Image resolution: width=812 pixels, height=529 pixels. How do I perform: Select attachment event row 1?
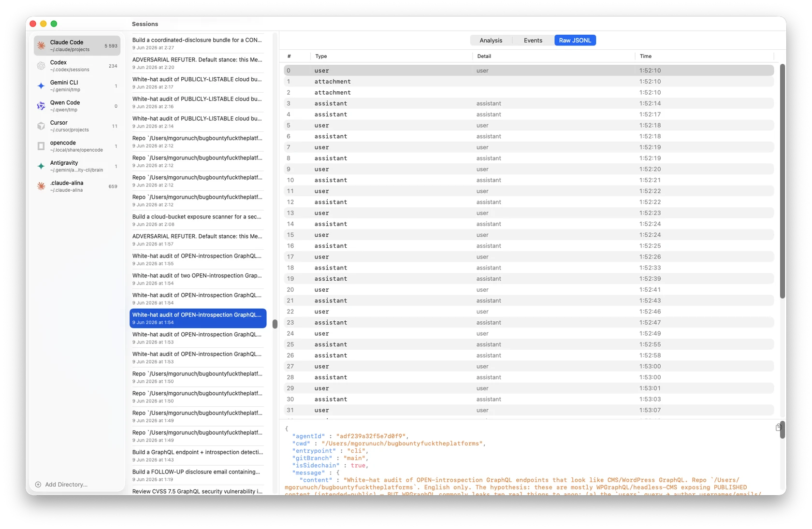pos(529,82)
